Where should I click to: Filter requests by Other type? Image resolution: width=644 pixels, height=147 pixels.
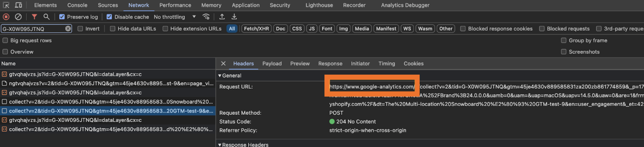pos(446,28)
